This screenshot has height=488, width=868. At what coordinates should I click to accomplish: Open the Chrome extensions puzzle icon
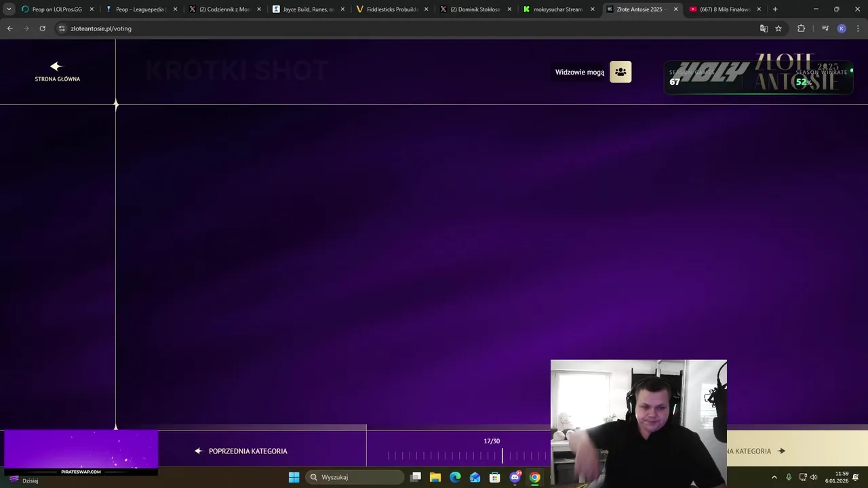point(801,28)
